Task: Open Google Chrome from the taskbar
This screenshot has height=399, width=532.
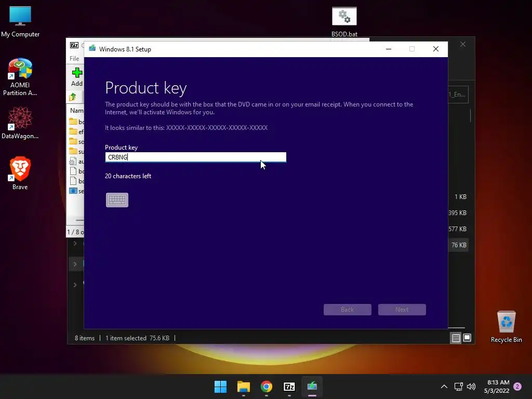Action: (267, 387)
